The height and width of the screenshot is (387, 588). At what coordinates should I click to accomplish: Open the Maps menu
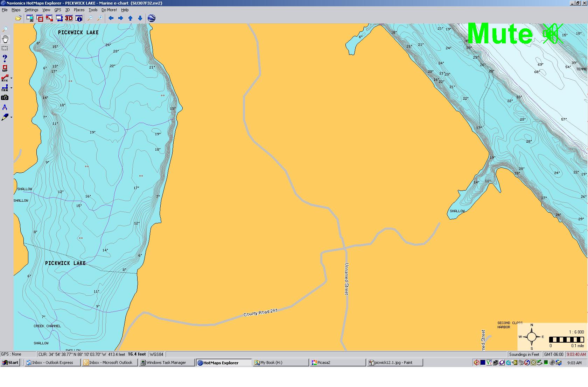click(x=16, y=10)
